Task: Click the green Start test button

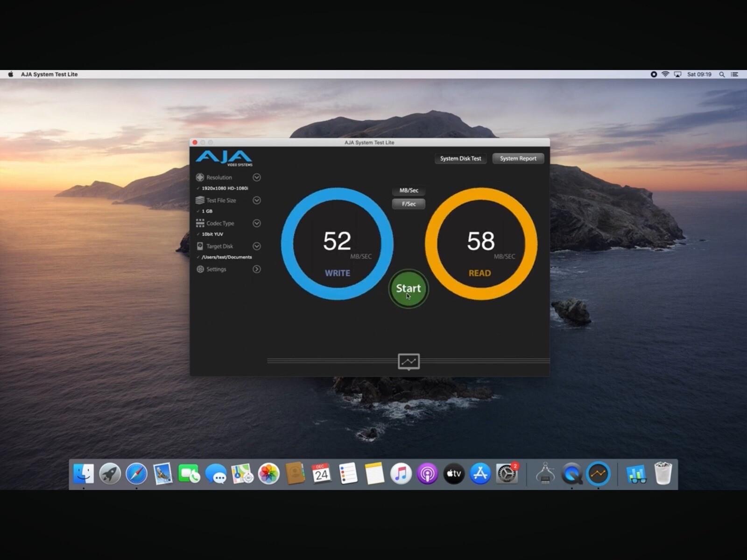Action: 409,289
